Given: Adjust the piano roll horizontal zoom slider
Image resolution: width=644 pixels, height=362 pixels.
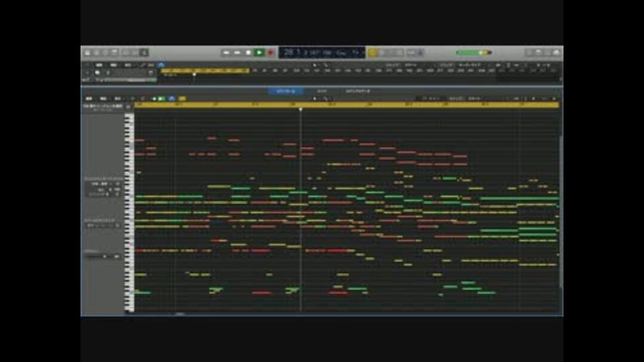Looking at the screenshot, I should pyautogui.click(x=549, y=99).
